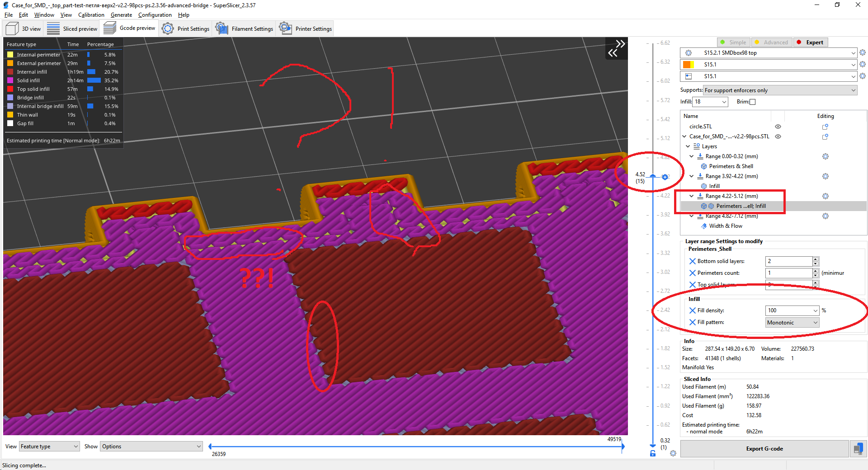Viewport: 868px width, 470px height.
Task: Open Print Settings
Action: [185, 28]
